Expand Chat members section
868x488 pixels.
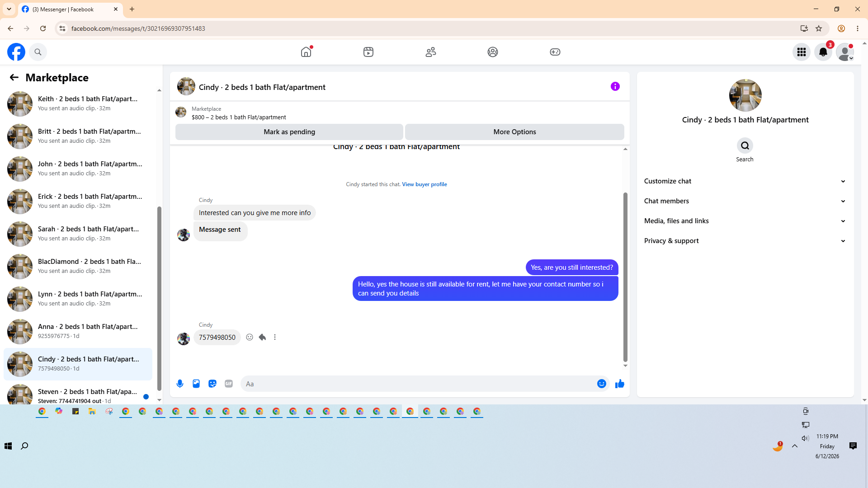(745, 201)
